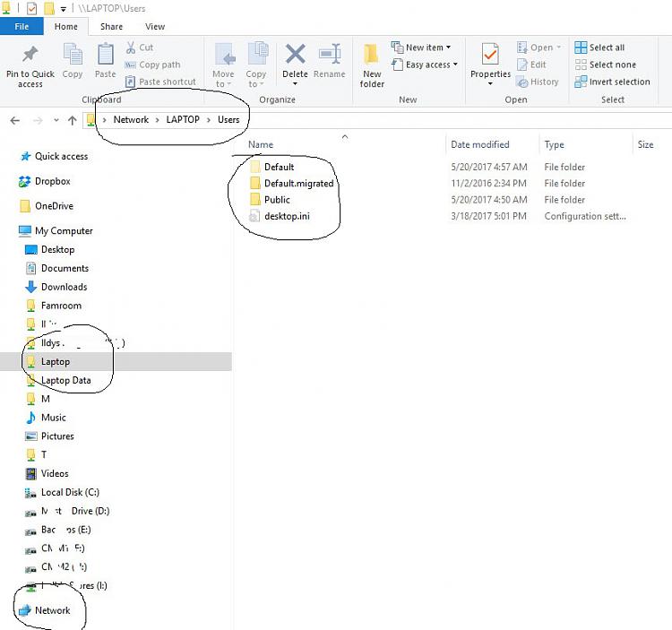Open the Easy access dropdown
672x630 pixels.
tap(425, 65)
